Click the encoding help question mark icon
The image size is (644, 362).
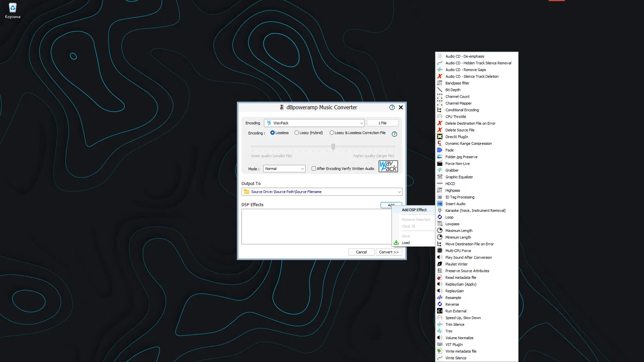pyautogui.click(x=394, y=134)
